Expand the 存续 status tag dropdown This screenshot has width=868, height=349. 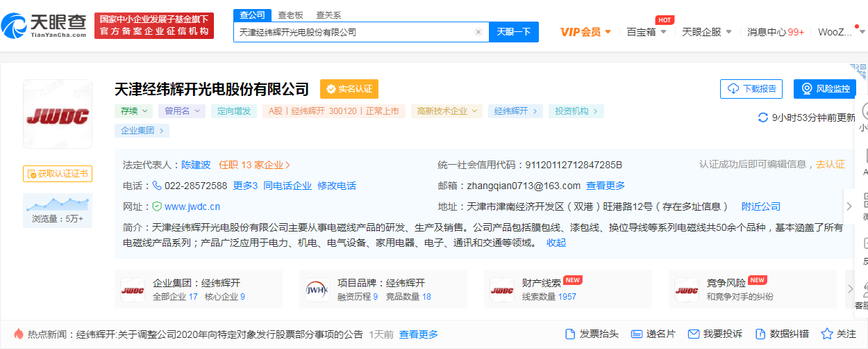click(x=134, y=111)
